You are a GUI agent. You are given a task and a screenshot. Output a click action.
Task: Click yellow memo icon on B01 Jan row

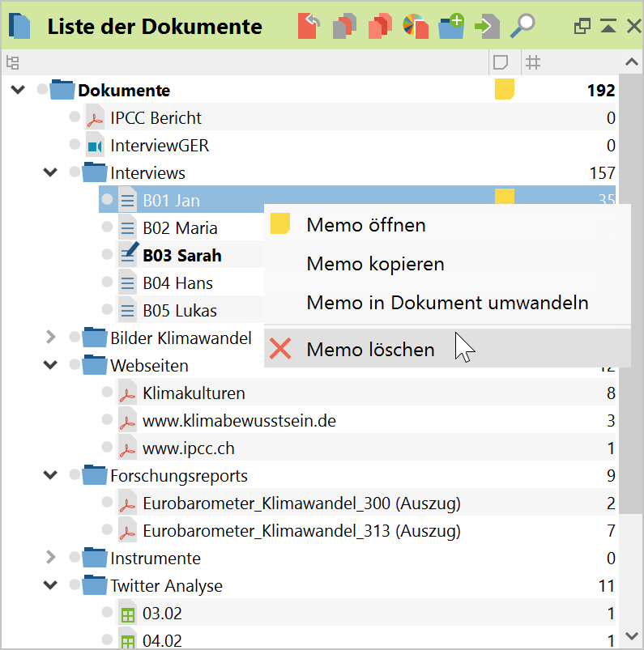coord(505,197)
